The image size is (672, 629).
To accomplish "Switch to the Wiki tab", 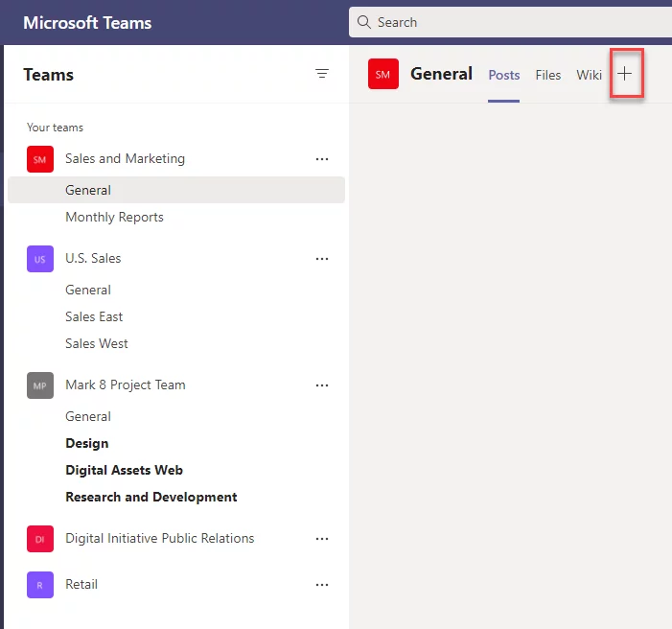I will [589, 75].
